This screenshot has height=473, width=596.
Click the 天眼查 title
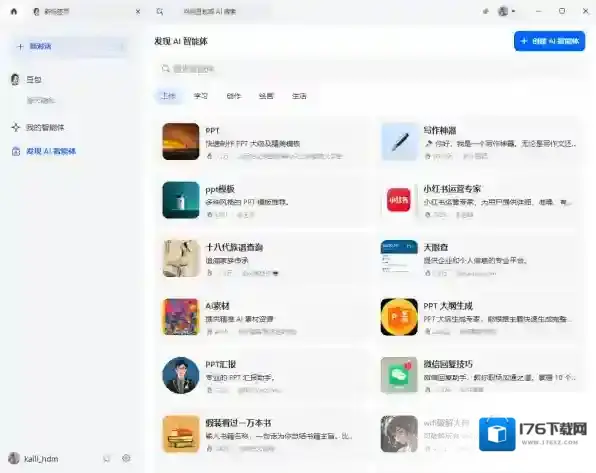pyautogui.click(x=436, y=248)
